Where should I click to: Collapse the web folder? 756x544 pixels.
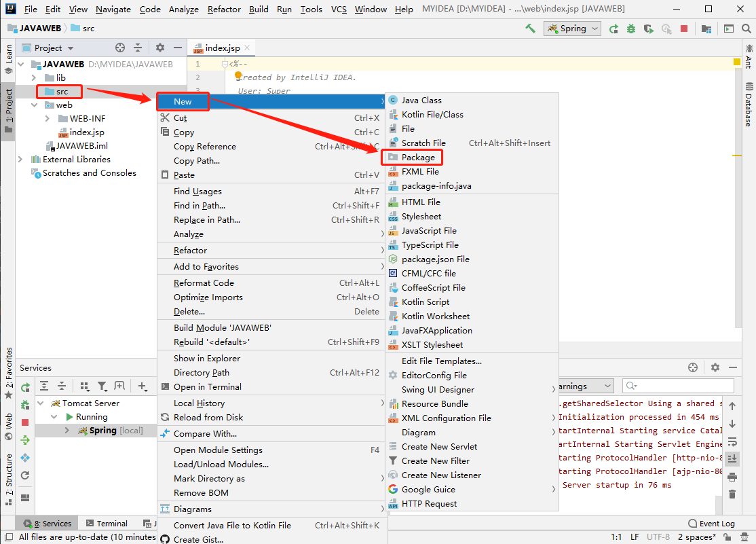pyautogui.click(x=34, y=105)
